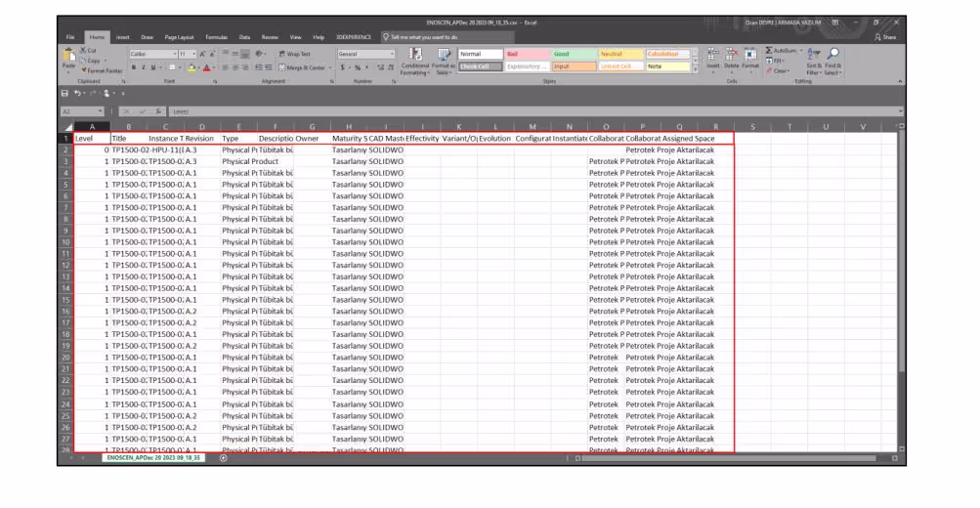The height and width of the screenshot is (508, 980).
Task: Expand the formula bar chevron
Action: tap(900, 111)
